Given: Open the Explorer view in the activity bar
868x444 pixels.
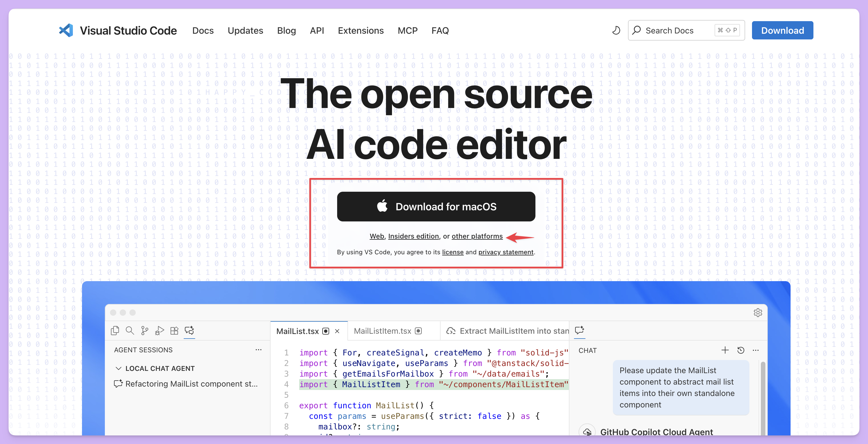Looking at the screenshot, I should pyautogui.click(x=115, y=331).
